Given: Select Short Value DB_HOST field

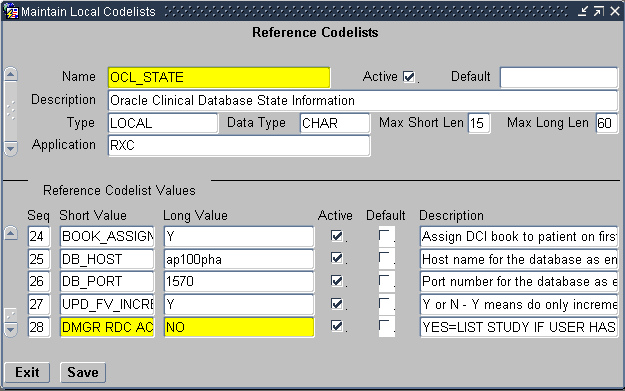Looking at the screenshot, I should point(107,259).
